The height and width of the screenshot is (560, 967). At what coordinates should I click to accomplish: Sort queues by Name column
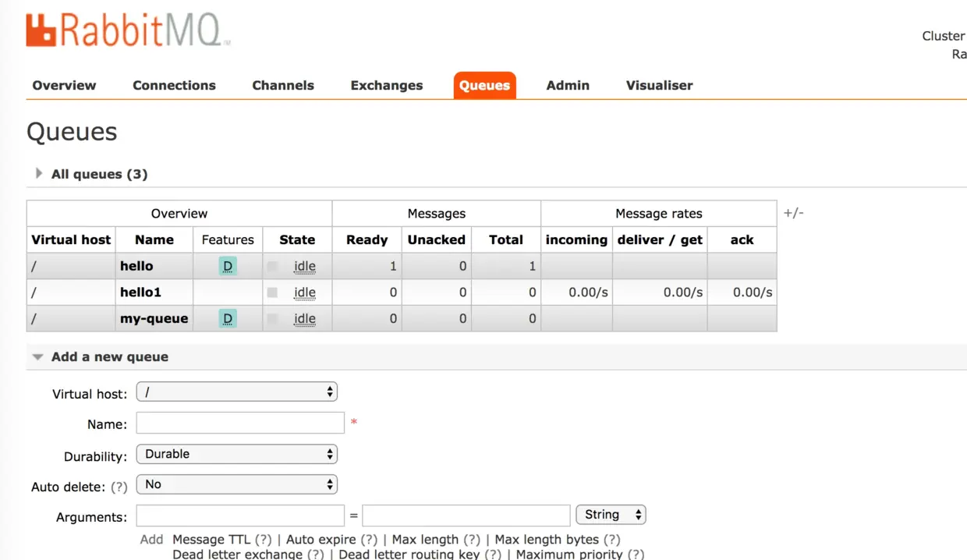pyautogui.click(x=154, y=239)
